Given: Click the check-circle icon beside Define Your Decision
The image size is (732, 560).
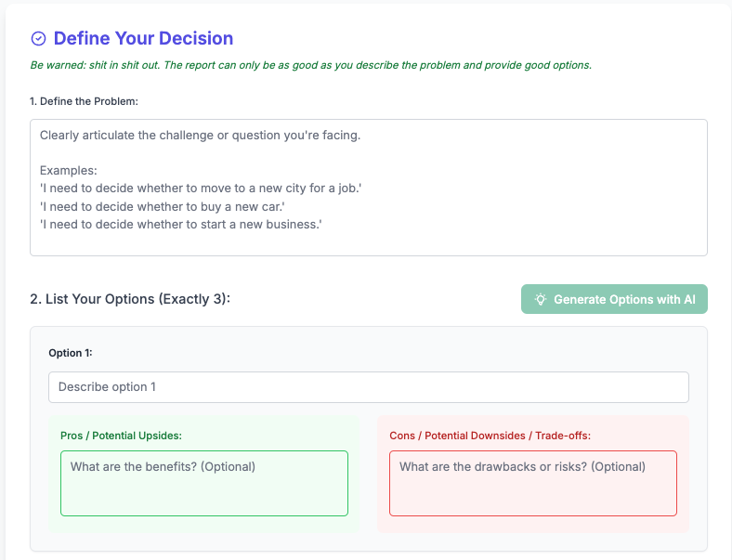Looking at the screenshot, I should pyautogui.click(x=38, y=39).
